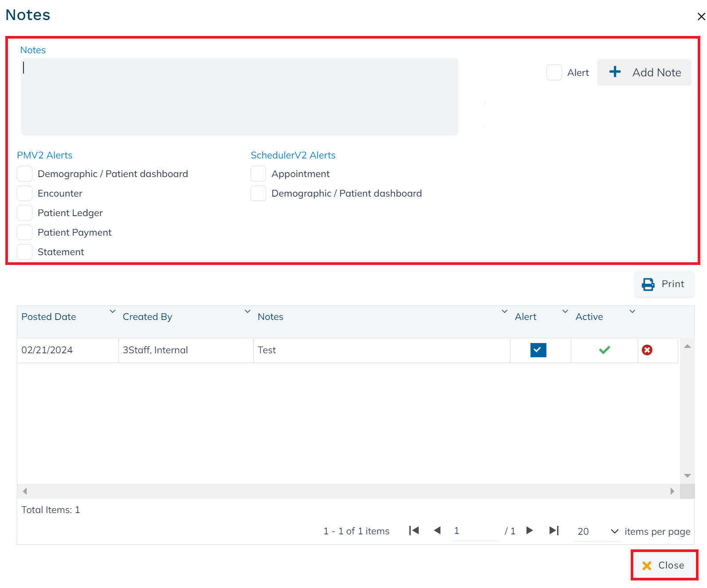Click the Add Note button
Viewport: 707px width, 588px height.
click(644, 72)
